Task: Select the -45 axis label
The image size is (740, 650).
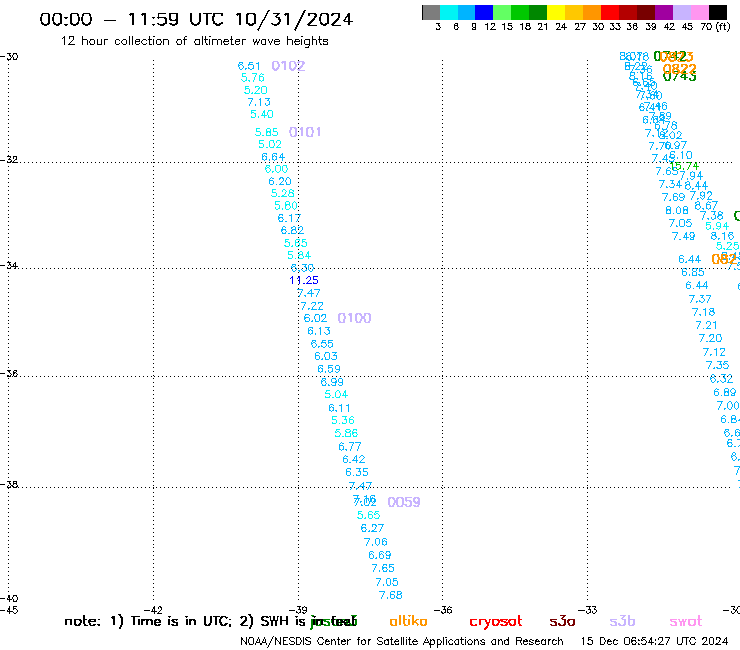Action: point(9,610)
